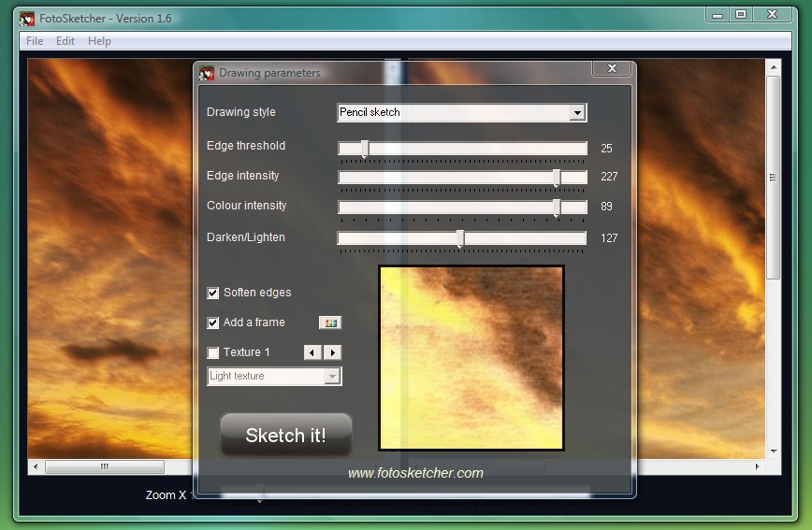This screenshot has height=530, width=812.
Task: Select the next texture arrow
Action: pyautogui.click(x=332, y=352)
